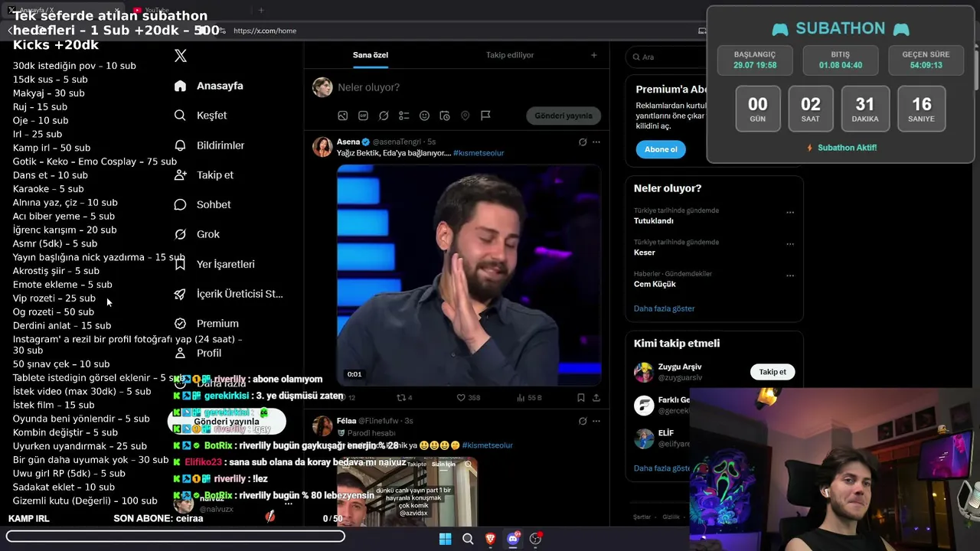Screen dimensions: 980x551
Task: Repost Asena's post
Action: coord(404,398)
